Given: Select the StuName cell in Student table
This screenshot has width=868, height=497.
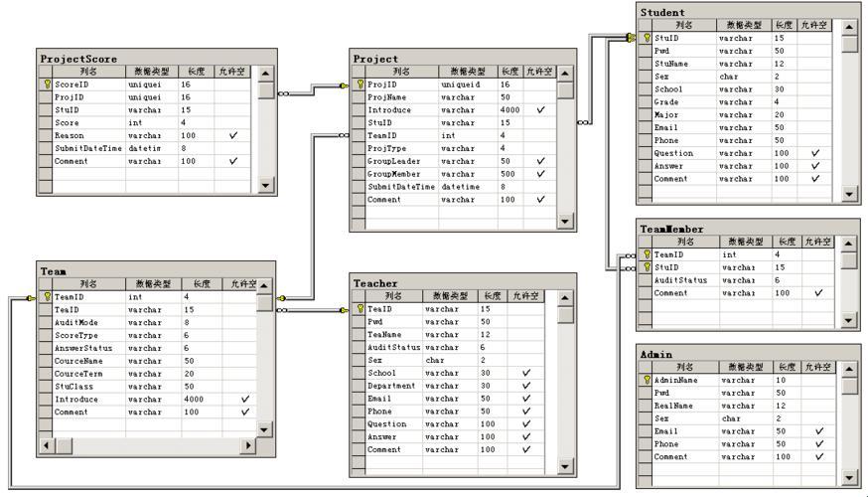Looking at the screenshot, I should (x=684, y=64).
